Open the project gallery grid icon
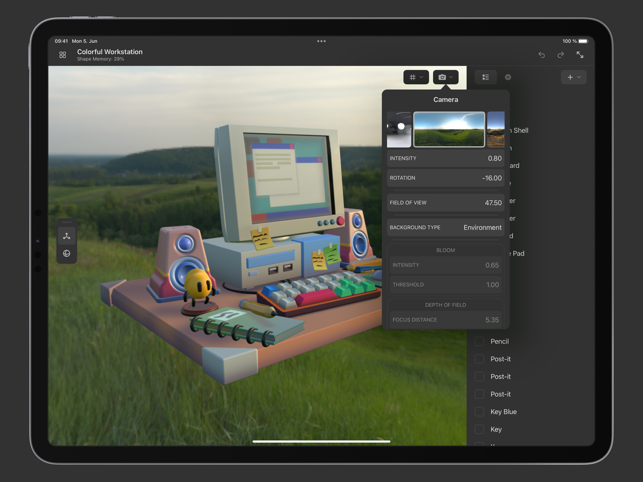 point(63,55)
